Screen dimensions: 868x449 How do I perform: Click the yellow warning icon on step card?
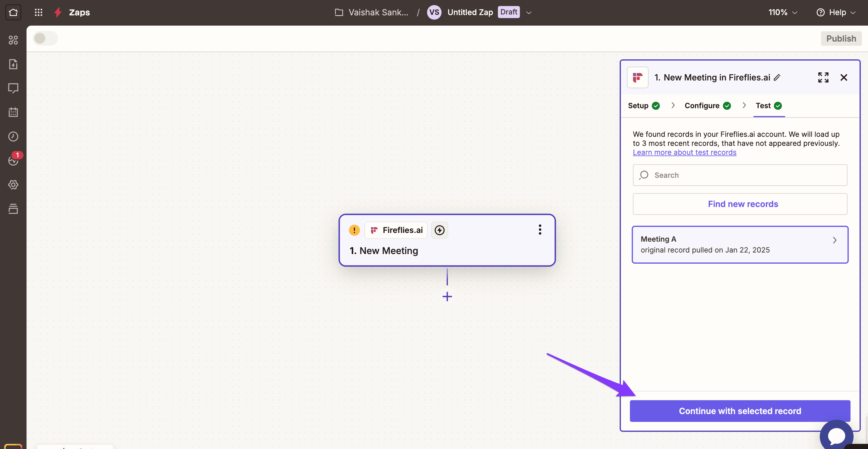click(354, 230)
